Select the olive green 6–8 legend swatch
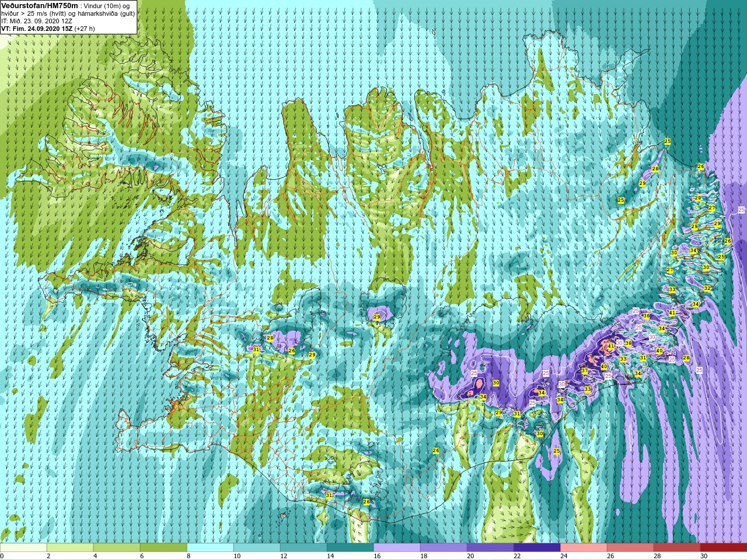This screenshot has width=747, height=560. [163, 548]
